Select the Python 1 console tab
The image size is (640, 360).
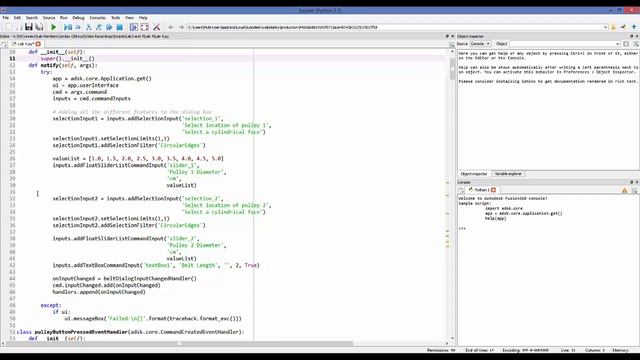coord(482,190)
